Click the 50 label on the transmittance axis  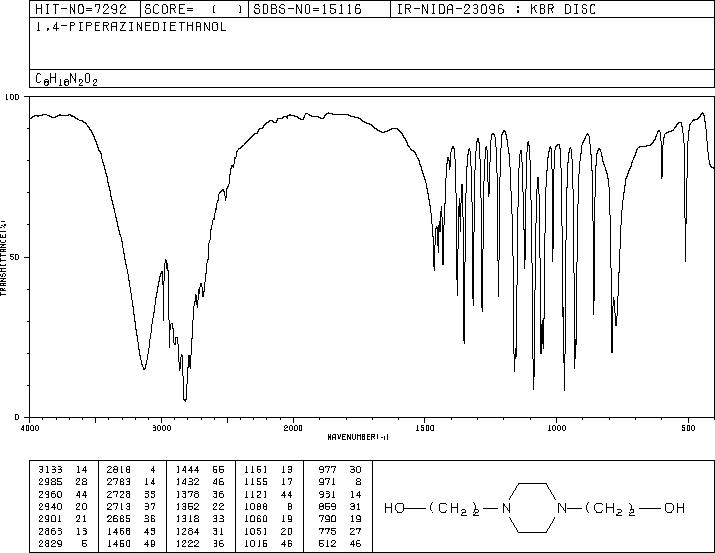point(15,257)
